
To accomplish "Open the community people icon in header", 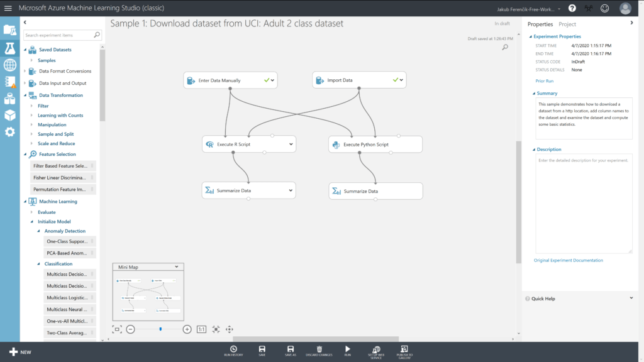I will [x=589, y=8].
